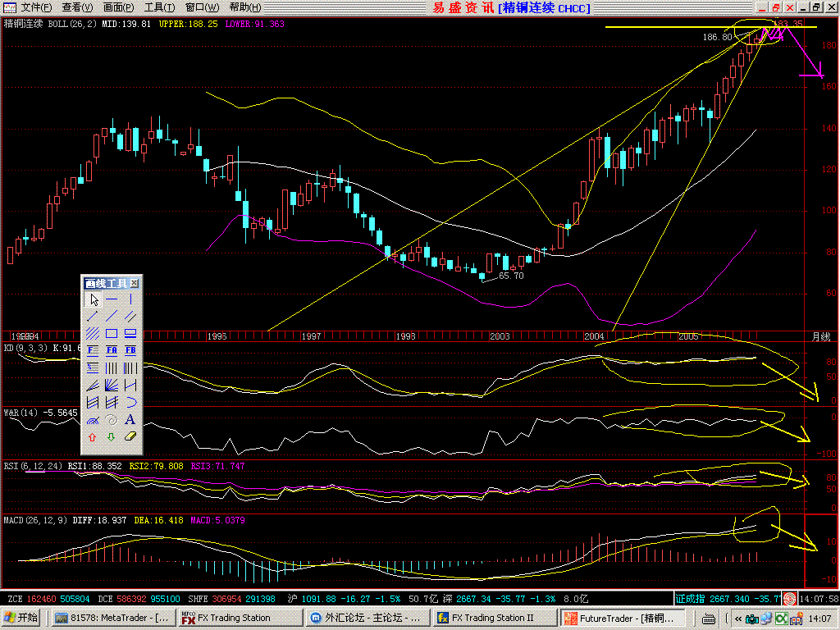Select the rectangle drawing tool
Image resolution: width=840 pixels, height=630 pixels.
click(x=112, y=333)
